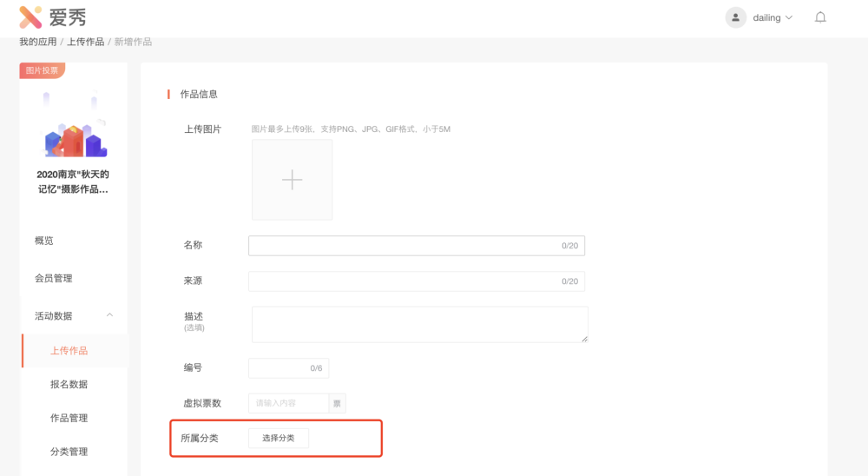Go to 报名数据 in sidebar
The height and width of the screenshot is (476, 868).
(x=69, y=384)
